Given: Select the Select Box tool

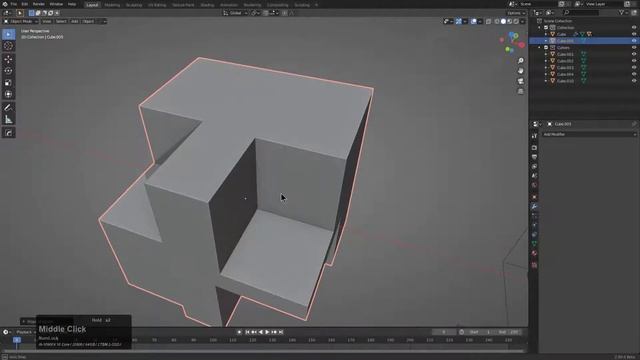Looking at the screenshot, I should 8,34.
